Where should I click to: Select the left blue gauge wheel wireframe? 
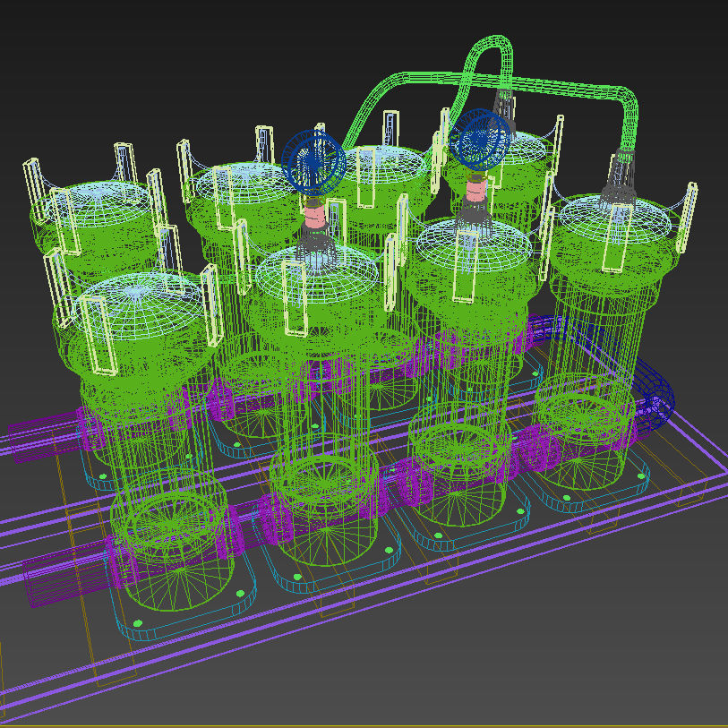coord(313,162)
